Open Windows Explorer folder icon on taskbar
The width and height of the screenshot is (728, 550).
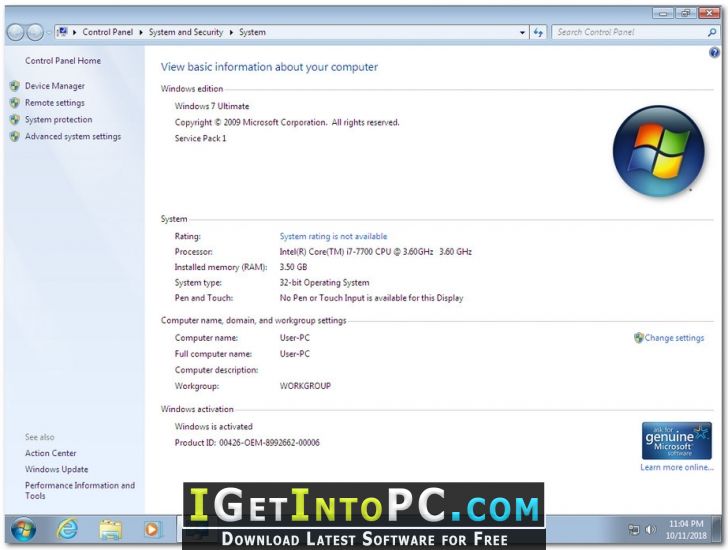coord(110,529)
